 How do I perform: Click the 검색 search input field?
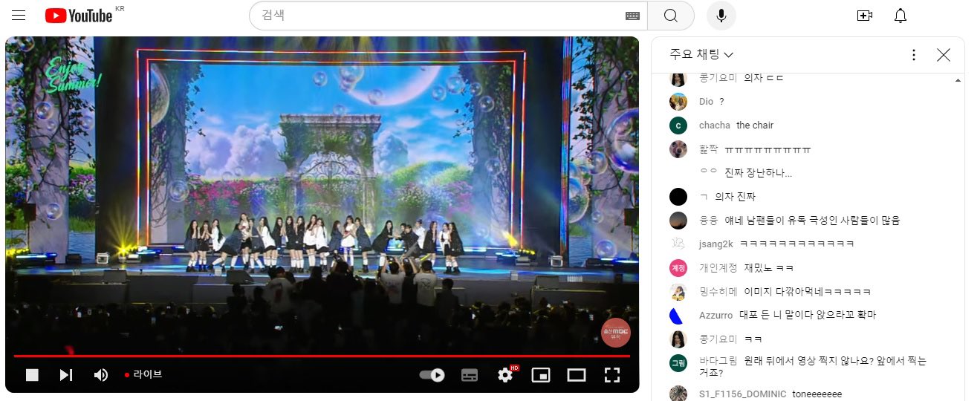[438, 16]
